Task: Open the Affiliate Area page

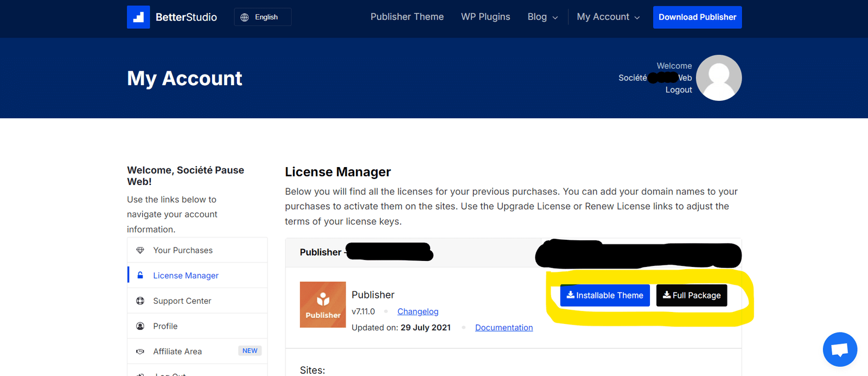Action: click(177, 352)
